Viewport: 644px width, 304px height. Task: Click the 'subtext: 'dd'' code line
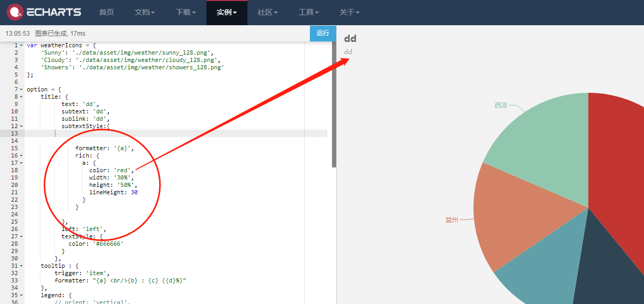click(86, 111)
